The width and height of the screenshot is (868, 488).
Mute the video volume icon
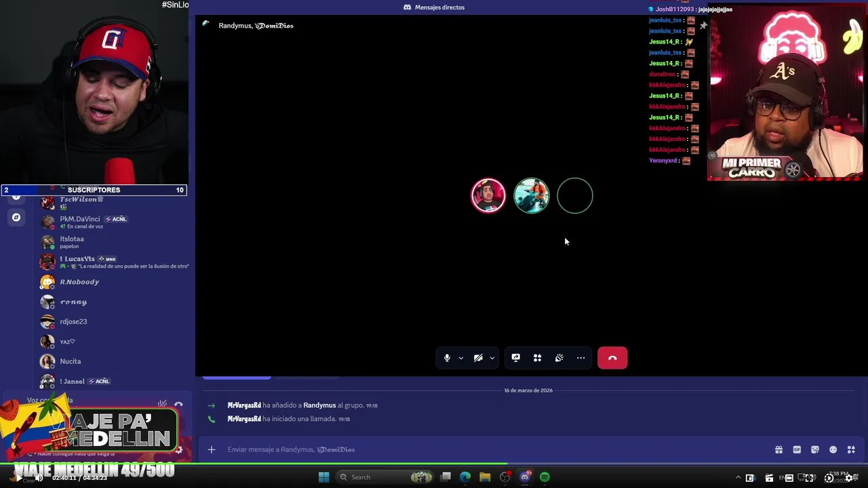pyautogui.click(x=39, y=478)
